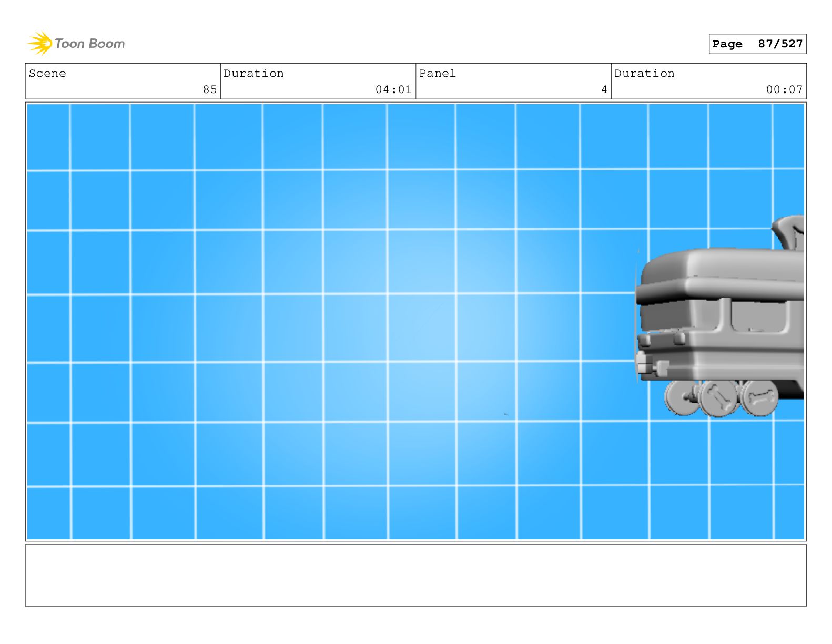832x644 pixels.
Task: Select panel number 4
Action: point(604,89)
